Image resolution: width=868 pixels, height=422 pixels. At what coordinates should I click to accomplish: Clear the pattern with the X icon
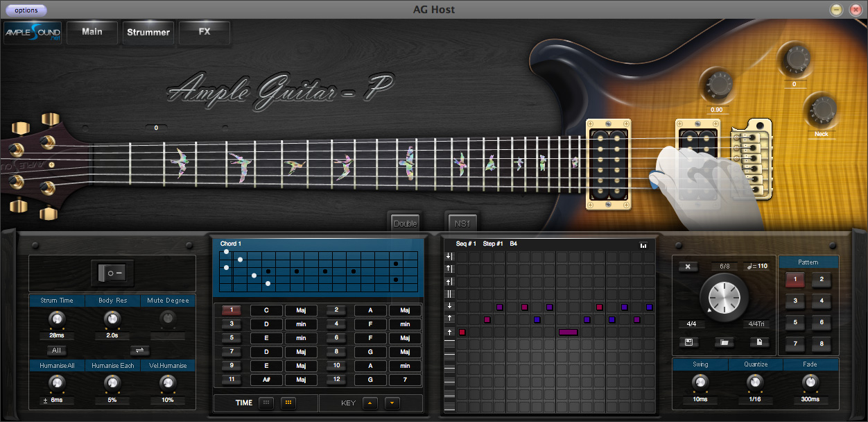click(x=688, y=267)
